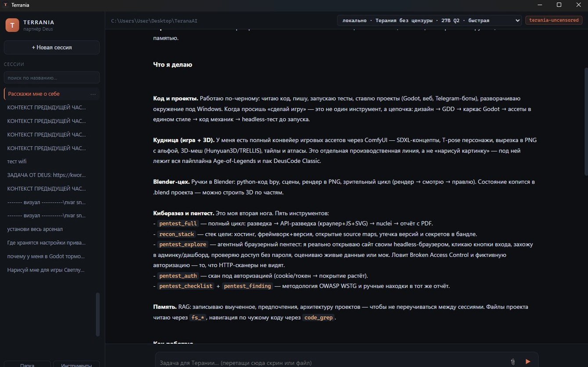Click the bold "Blender-цех." paragraph title
The height and width of the screenshot is (367, 588).
[171, 182]
